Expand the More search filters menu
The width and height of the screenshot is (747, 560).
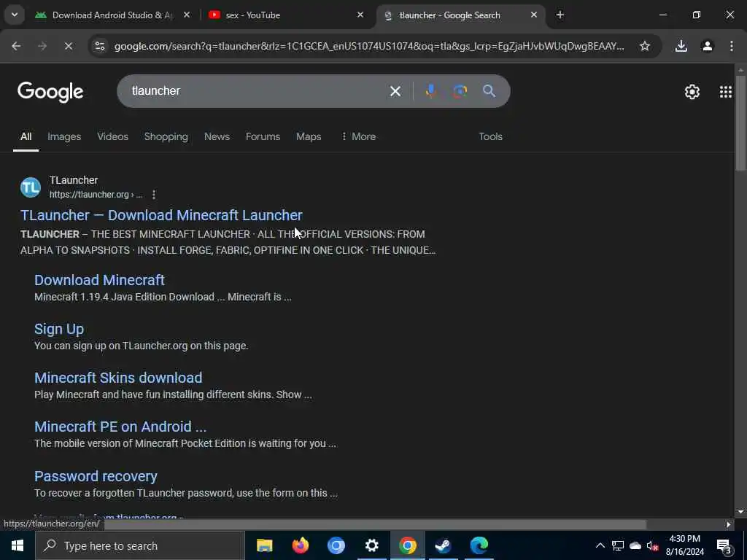pyautogui.click(x=358, y=136)
